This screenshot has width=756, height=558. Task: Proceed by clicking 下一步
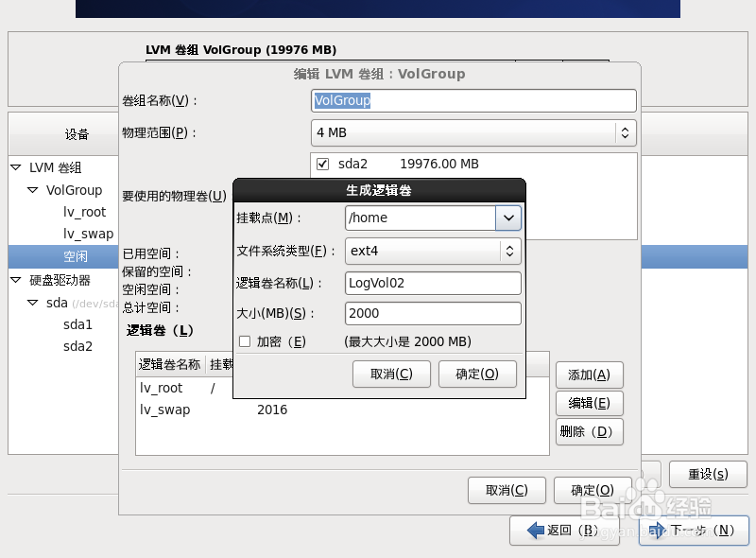694,531
